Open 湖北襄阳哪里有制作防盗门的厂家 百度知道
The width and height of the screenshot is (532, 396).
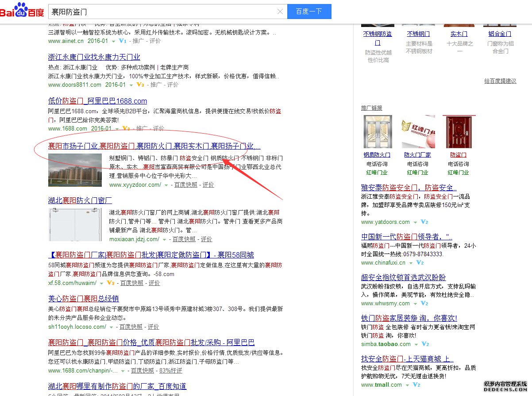coord(117,386)
